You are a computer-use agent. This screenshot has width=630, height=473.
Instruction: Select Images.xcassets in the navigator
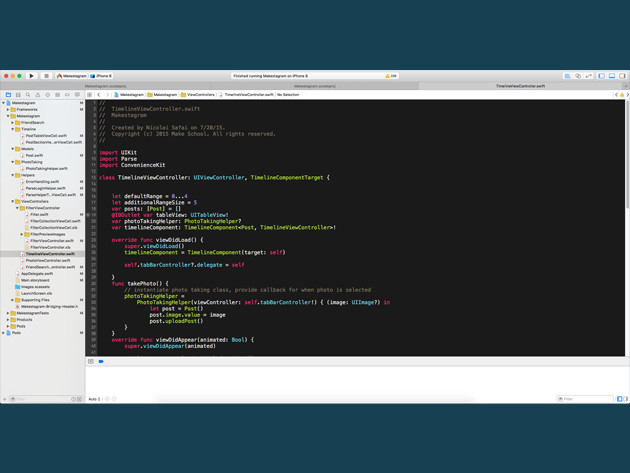(x=35, y=287)
